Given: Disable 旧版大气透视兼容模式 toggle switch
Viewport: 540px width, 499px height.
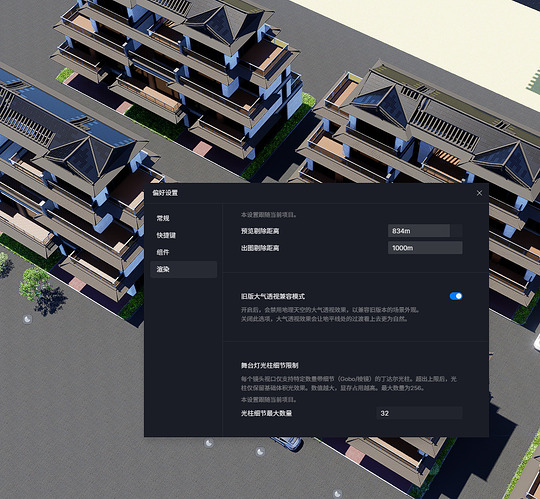Looking at the screenshot, I should point(456,296).
